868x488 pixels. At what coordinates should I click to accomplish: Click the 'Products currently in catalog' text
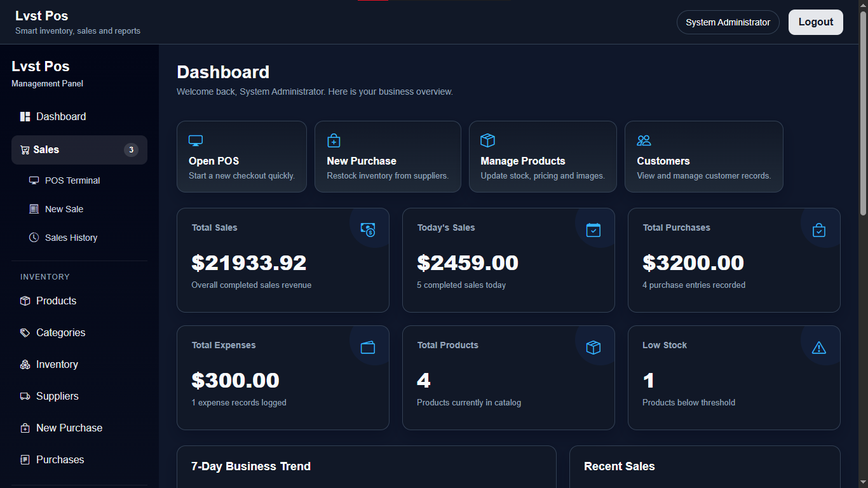tap(469, 403)
